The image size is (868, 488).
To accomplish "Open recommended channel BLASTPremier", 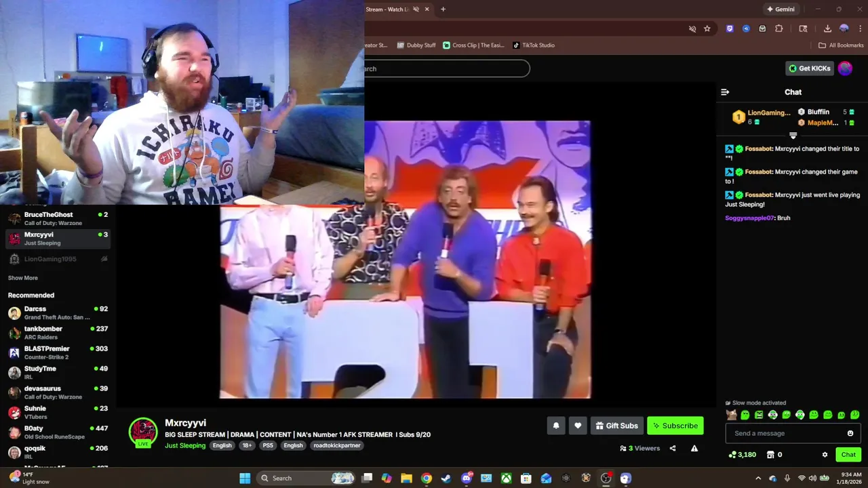I will point(58,352).
